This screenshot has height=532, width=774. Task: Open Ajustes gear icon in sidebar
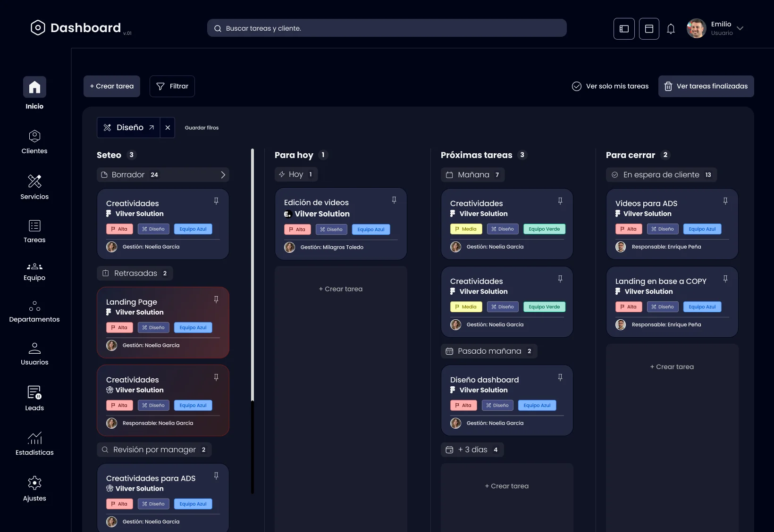pos(34,483)
